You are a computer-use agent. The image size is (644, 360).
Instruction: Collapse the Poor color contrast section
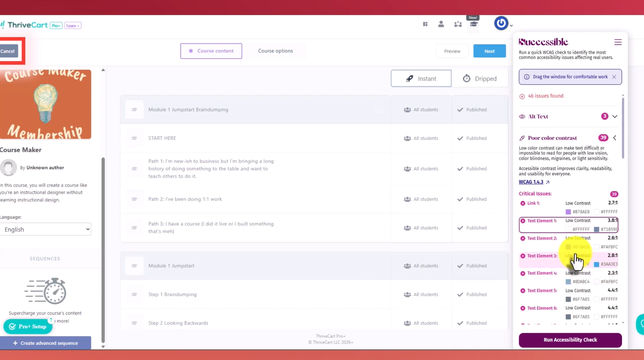(x=615, y=138)
